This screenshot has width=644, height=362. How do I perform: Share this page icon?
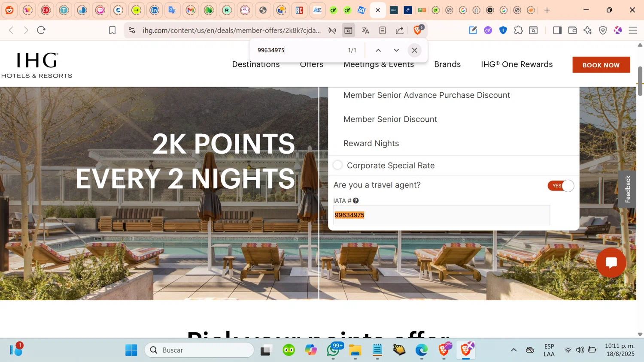400,30
